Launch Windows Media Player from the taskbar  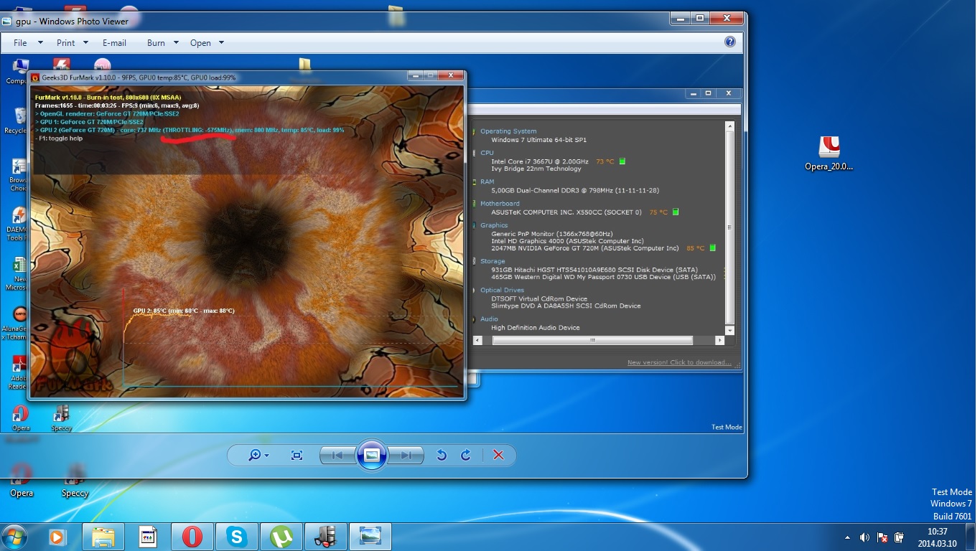57,537
